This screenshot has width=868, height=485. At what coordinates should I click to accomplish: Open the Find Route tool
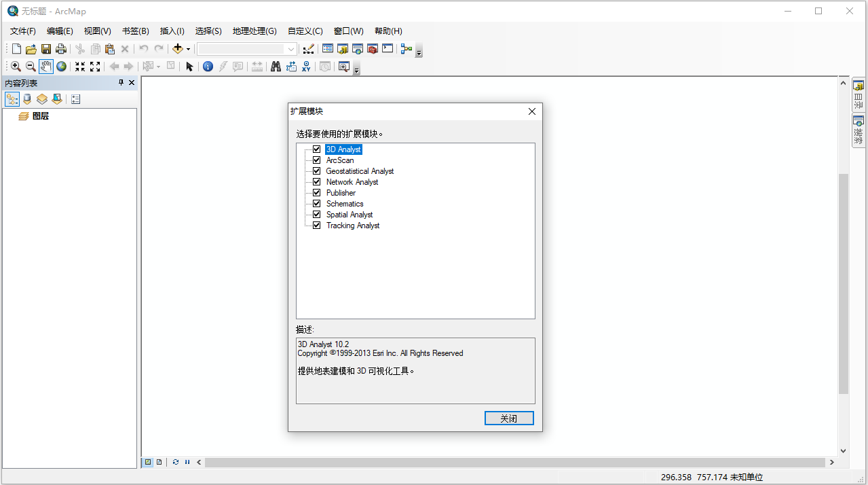291,67
